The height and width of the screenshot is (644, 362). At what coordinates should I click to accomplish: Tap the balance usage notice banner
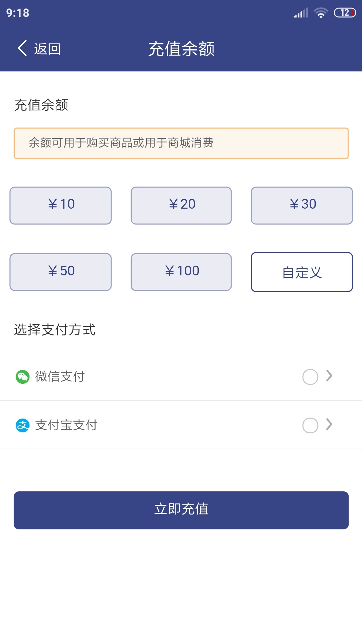pos(181,143)
